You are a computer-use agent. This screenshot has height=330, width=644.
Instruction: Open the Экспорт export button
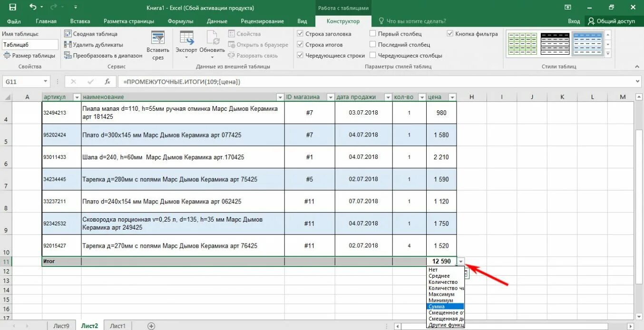pos(186,46)
